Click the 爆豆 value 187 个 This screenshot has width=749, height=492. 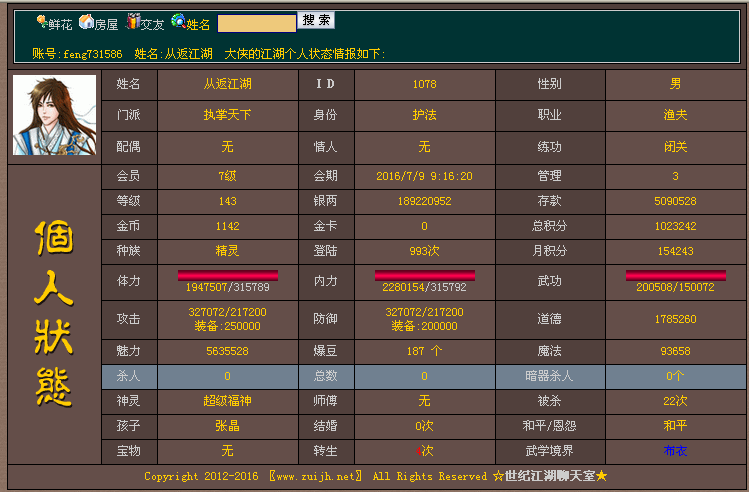[425, 351]
